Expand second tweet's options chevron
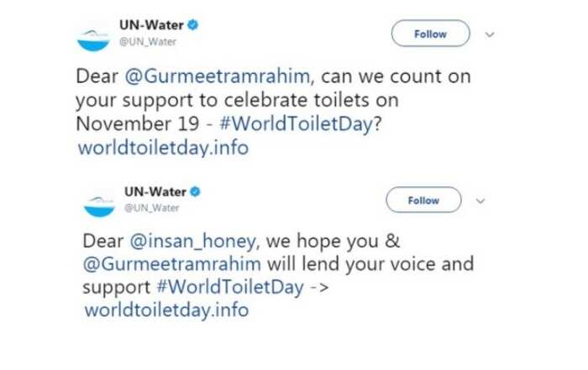 [480, 201]
